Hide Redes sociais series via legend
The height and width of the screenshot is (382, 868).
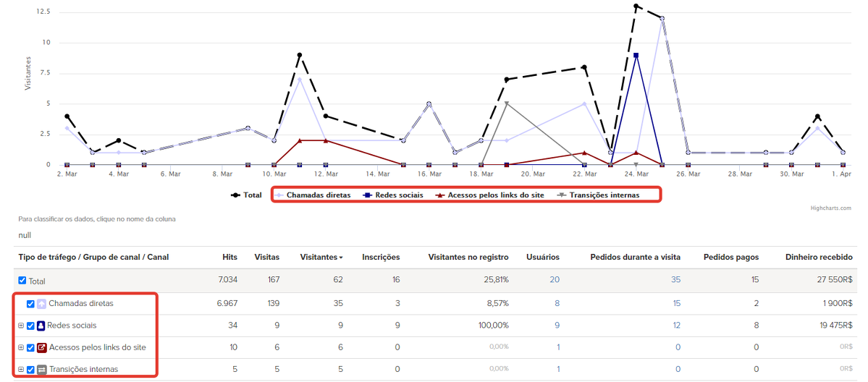394,195
